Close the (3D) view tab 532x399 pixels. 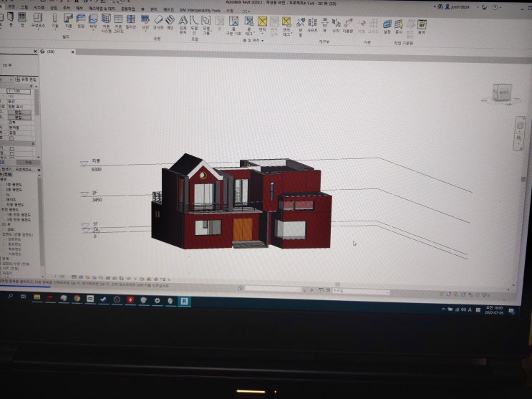[x=72, y=52]
